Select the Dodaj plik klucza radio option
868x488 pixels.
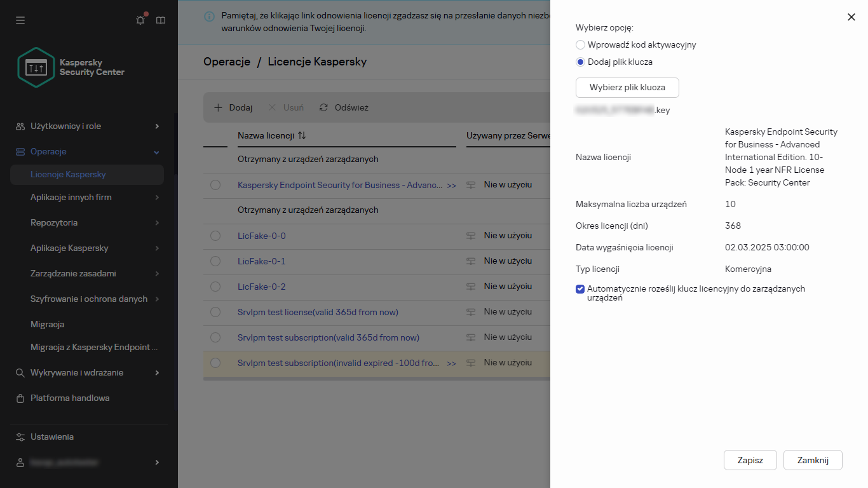coord(580,62)
